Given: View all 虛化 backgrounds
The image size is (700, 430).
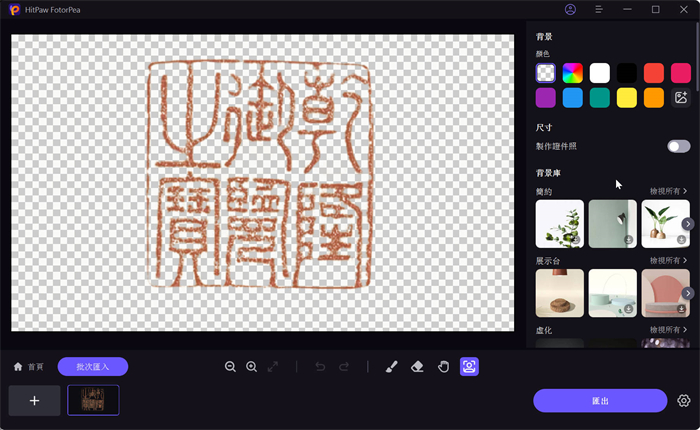Looking at the screenshot, I should (x=668, y=330).
